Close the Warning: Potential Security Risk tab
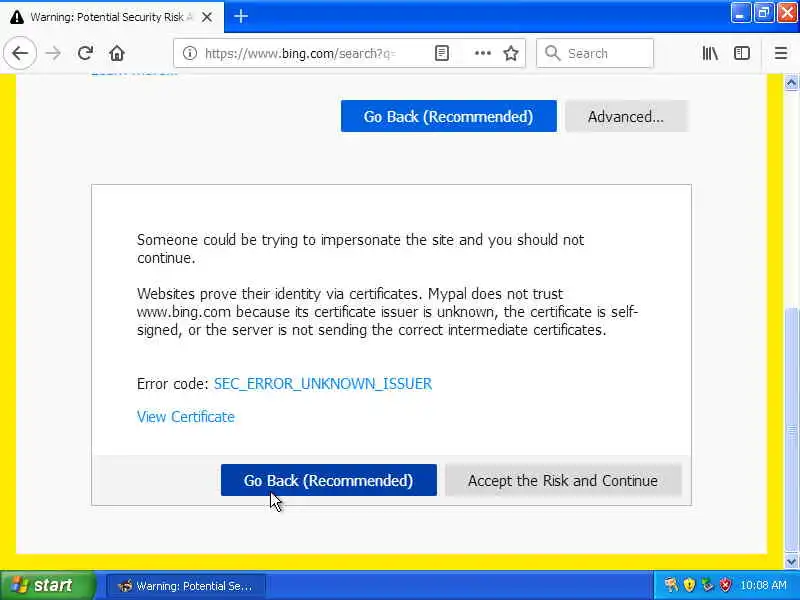The image size is (800, 600). (x=207, y=17)
